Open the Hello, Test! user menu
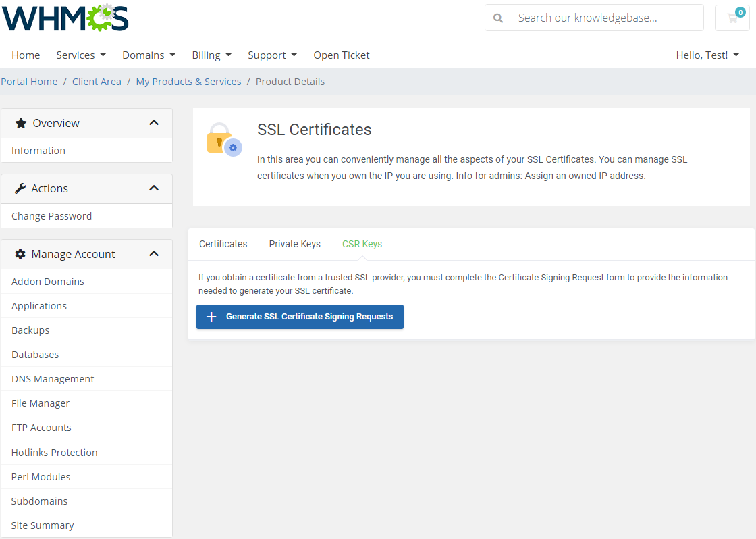Screen dimensions: 756x539 707,55
